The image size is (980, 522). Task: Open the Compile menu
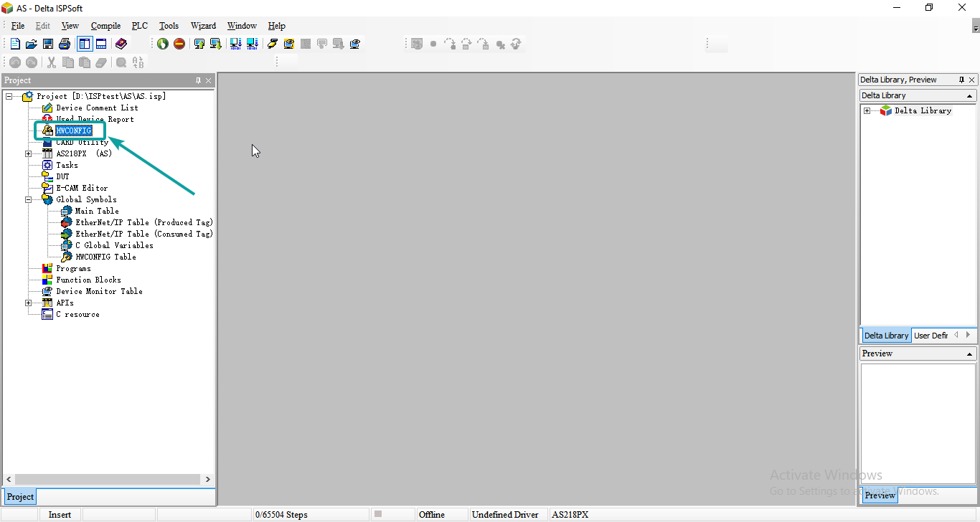point(105,26)
